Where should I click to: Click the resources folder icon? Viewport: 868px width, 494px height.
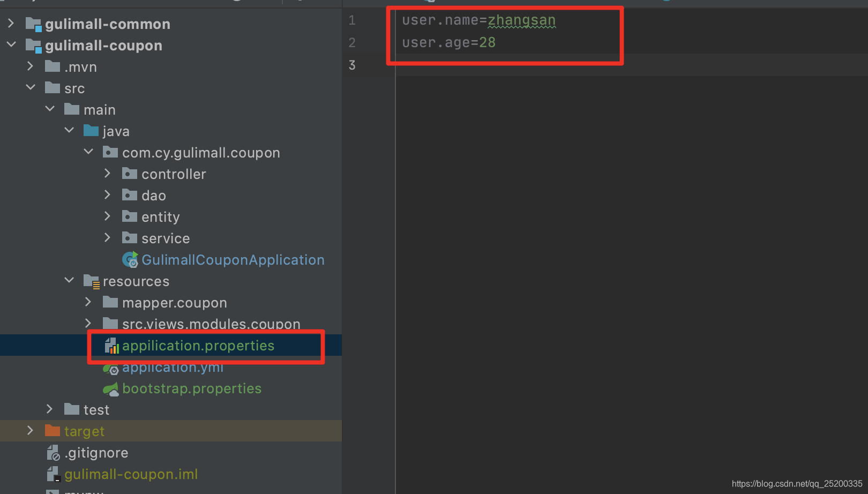[92, 281]
